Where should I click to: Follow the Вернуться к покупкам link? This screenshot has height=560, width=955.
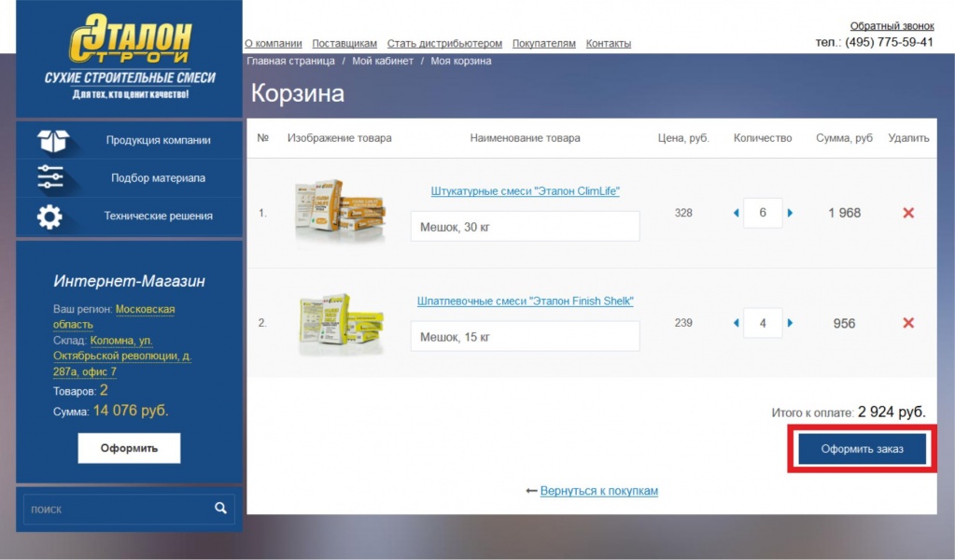(x=598, y=491)
